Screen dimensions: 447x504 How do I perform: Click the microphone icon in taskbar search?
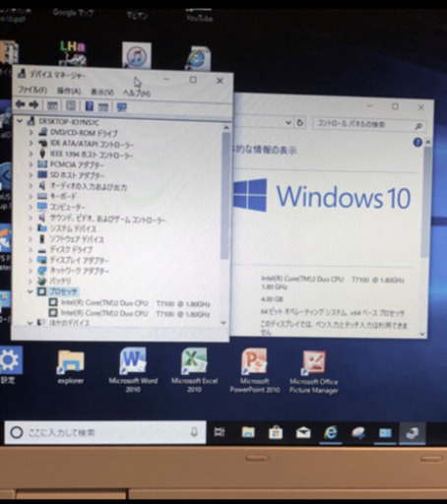194,432
